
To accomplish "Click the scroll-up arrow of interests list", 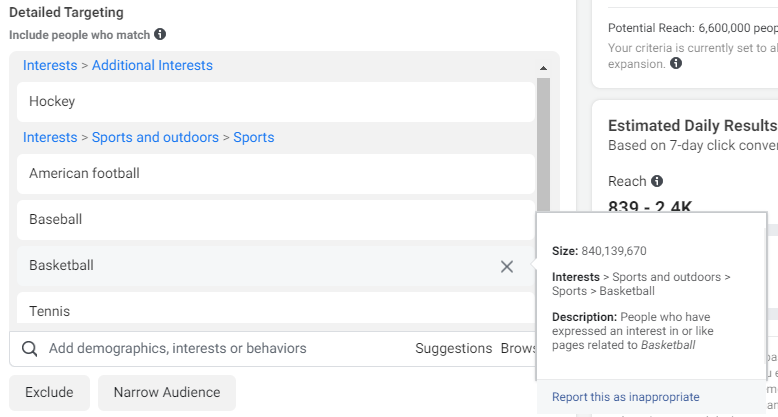I will 543,68.
